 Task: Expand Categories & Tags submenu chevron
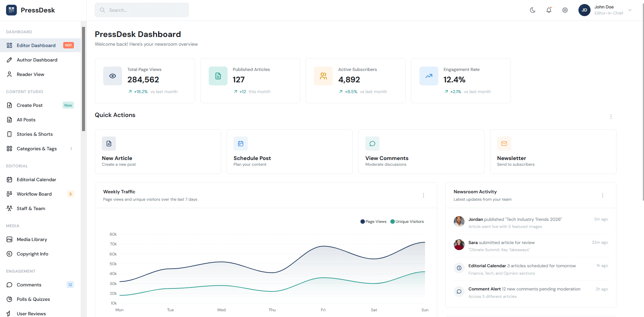[71, 149]
